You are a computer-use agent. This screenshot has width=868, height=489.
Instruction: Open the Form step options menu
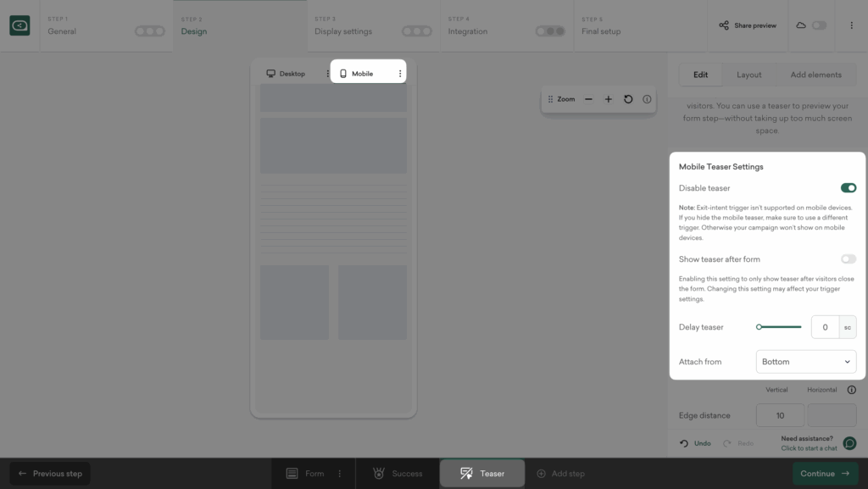(340, 474)
